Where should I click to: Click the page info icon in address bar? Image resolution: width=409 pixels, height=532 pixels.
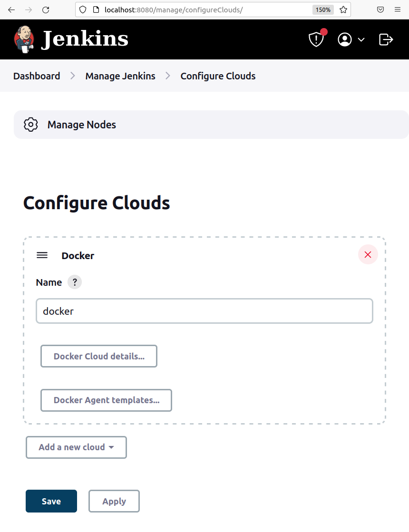click(96, 10)
